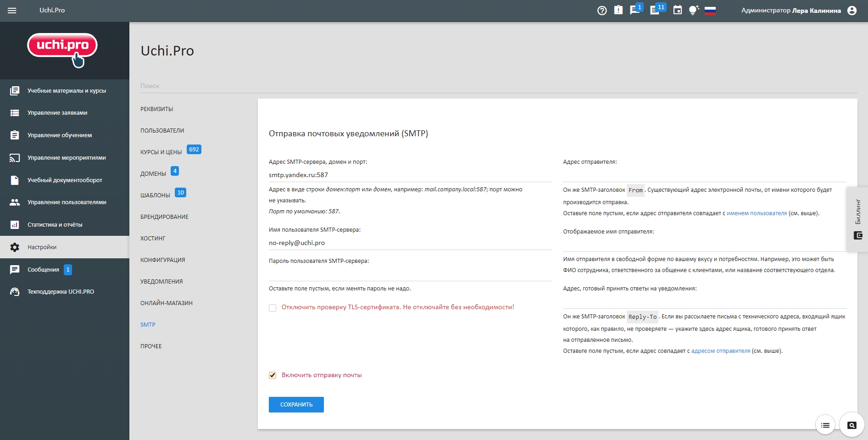The width and height of the screenshot is (868, 440).
Task: Click the badge 4 next to ДОМЕНЫ
Action: pos(175,171)
